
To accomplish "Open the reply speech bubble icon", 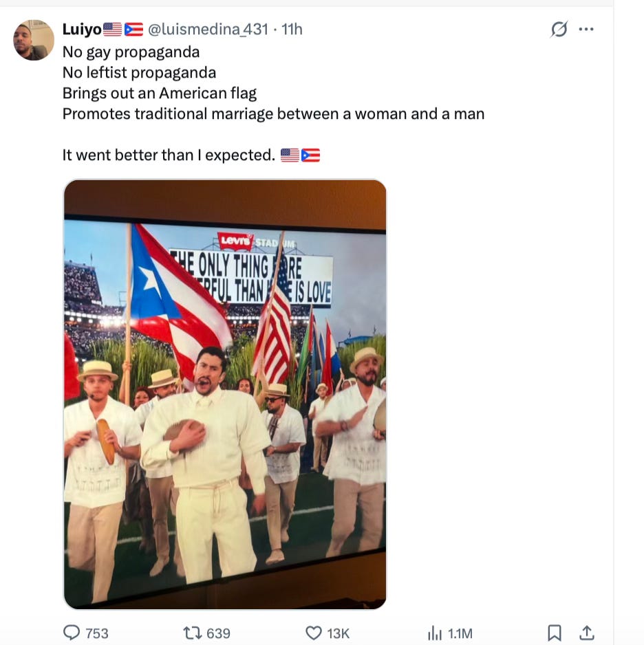I will pos(72,633).
